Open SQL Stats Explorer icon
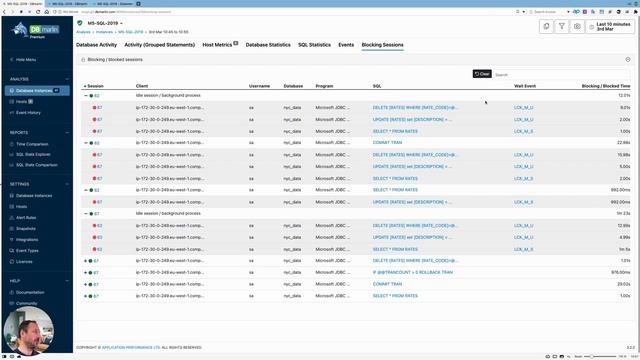640x360 pixels. [11, 155]
